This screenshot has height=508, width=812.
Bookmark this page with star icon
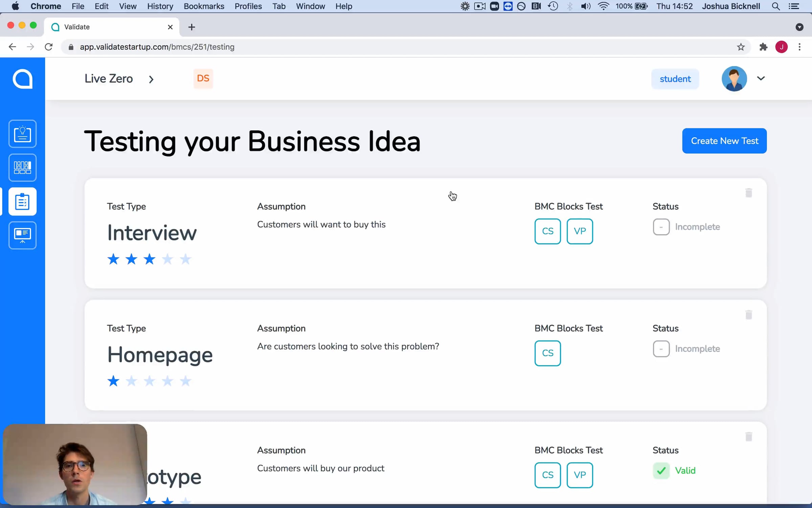click(741, 47)
